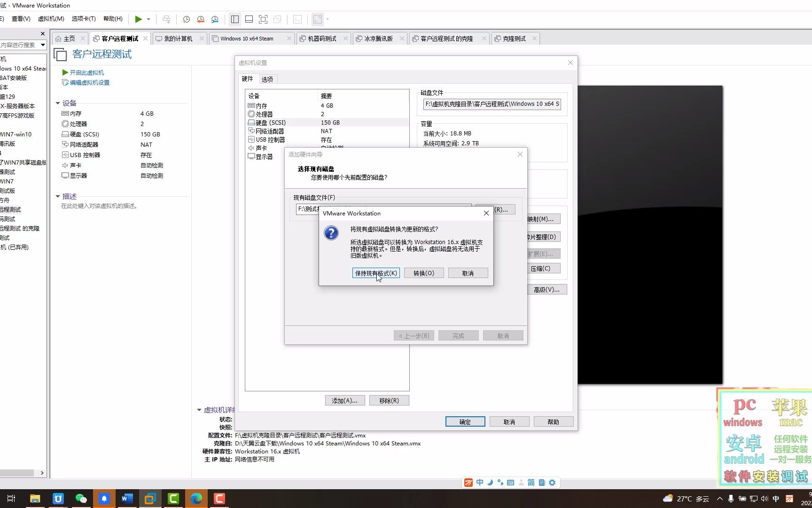Open the 选项卡(T) menu

(x=84, y=19)
